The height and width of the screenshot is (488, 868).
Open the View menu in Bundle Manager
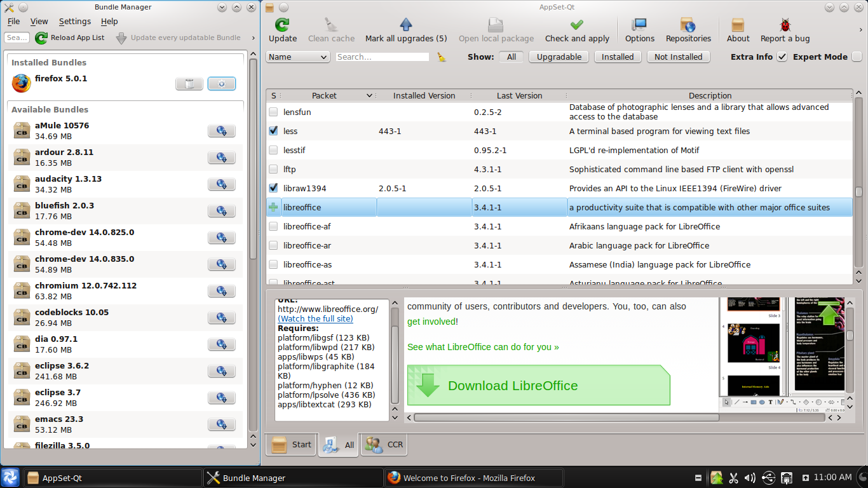pyautogui.click(x=39, y=22)
